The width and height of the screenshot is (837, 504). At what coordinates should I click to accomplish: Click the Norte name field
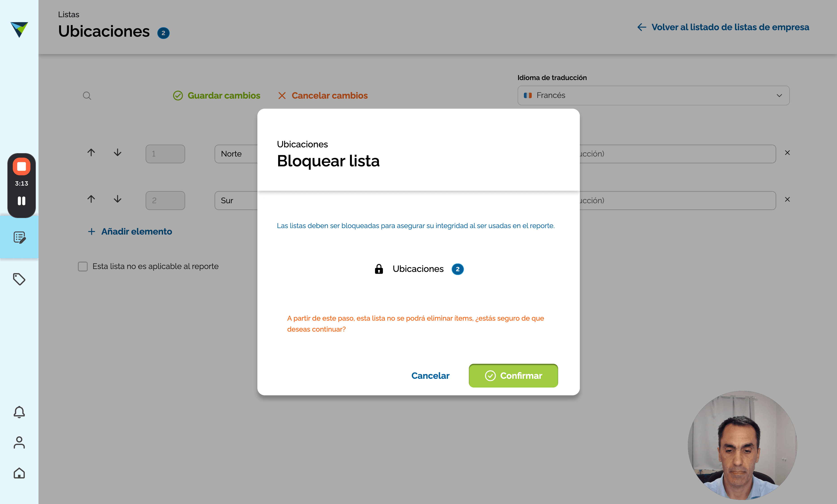(236, 154)
